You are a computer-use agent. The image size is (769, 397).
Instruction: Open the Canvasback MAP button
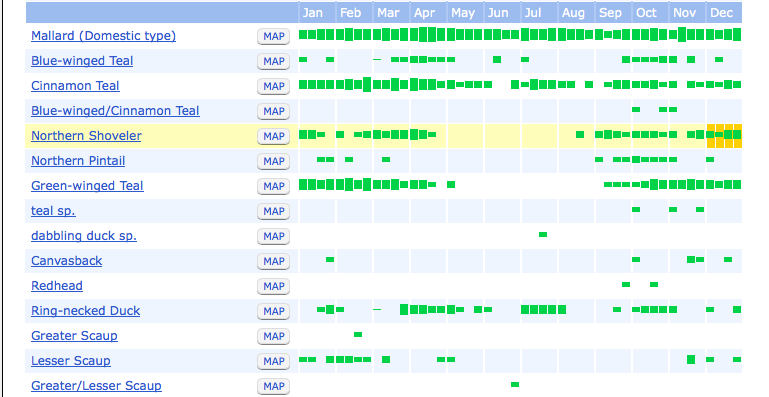coord(274,262)
